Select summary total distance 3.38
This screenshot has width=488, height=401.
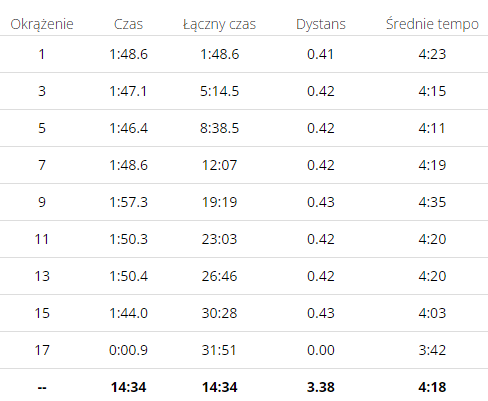(x=321, y=387)
